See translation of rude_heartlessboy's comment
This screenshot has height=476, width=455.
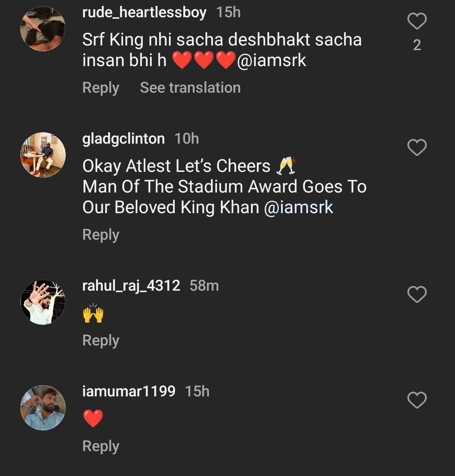click(x=190, y=88)
